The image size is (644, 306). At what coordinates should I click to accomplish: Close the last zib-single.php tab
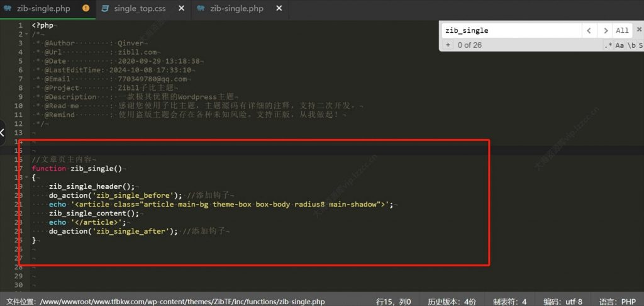tap(279, 8)
